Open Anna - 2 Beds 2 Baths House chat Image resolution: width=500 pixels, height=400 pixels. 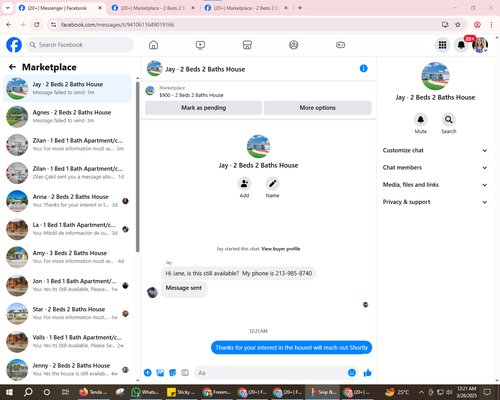[68, 201]
